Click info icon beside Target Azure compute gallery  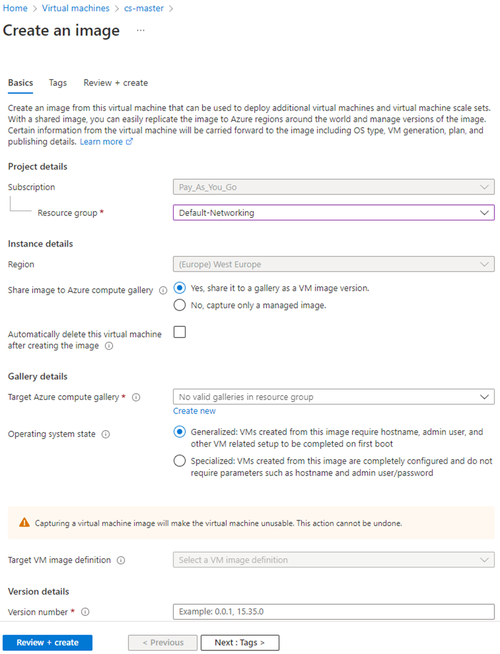[136, 397]
